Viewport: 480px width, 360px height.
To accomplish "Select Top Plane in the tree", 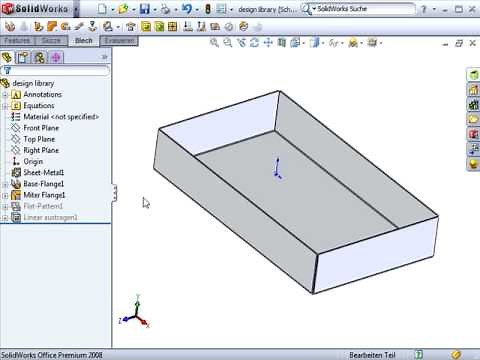I will pos(39,139).
